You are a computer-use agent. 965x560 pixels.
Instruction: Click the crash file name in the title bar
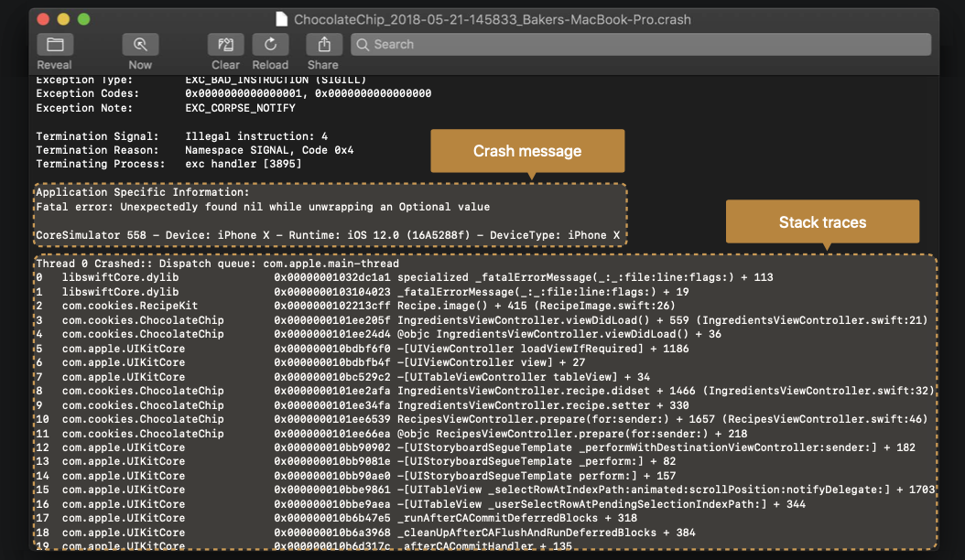click(485, 19)
